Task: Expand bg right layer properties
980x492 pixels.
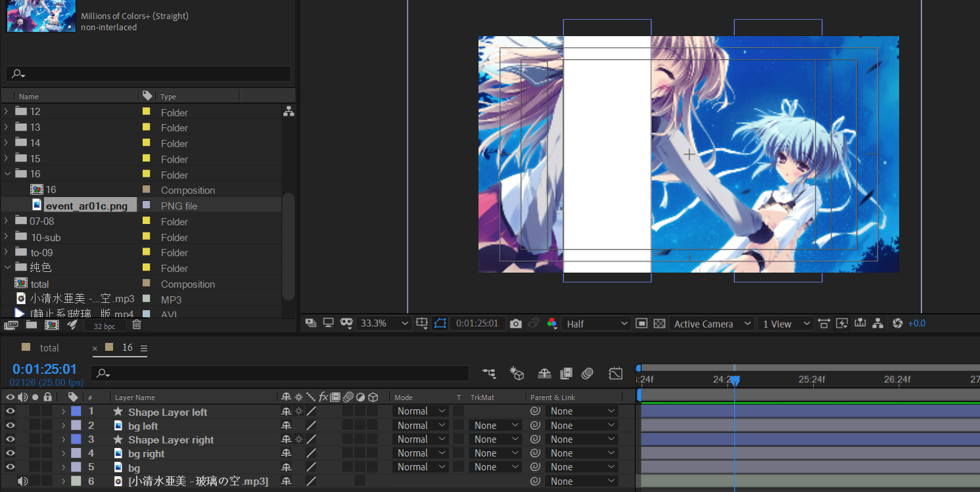Action: (64, 453)
